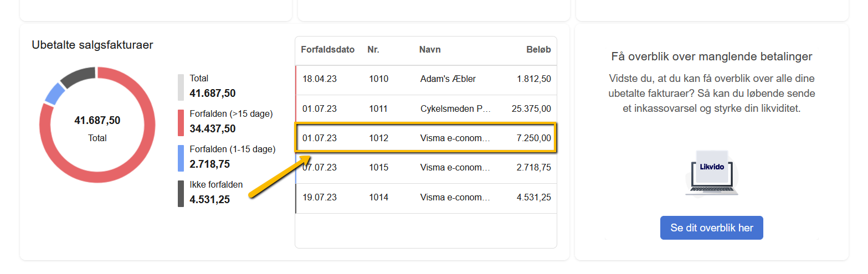Screen dimensions: 868x274
Task: Sort by the Navn column header
Action: pyautogui.click(x=430, y=50)
